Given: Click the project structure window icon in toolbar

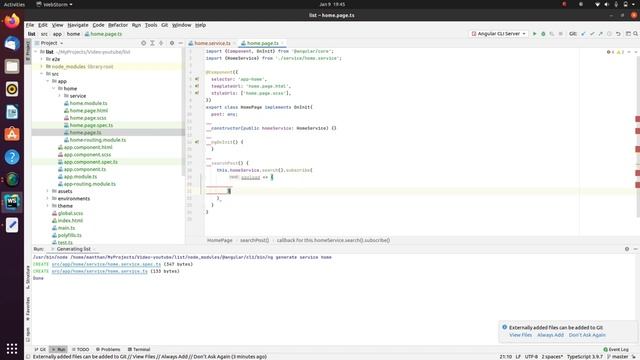Looking at the screenshot, I should pyautogui.click(x=628, y=34).
